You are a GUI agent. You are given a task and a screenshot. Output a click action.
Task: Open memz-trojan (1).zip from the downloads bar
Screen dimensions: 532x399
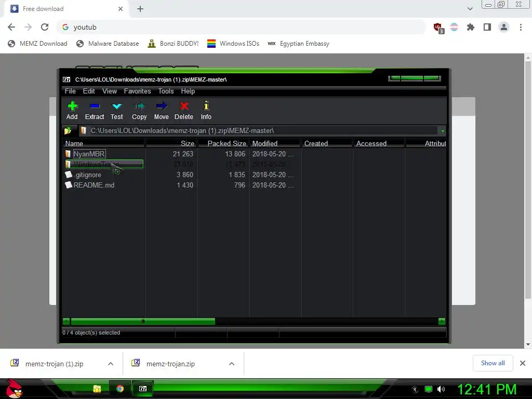(54, 364)
